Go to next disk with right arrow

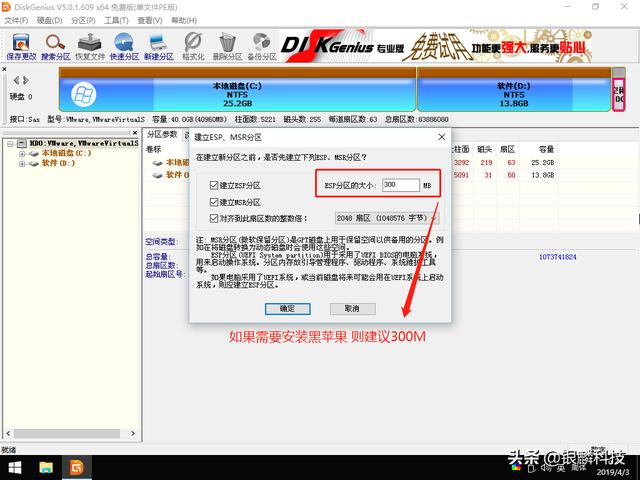coord(26,80)
